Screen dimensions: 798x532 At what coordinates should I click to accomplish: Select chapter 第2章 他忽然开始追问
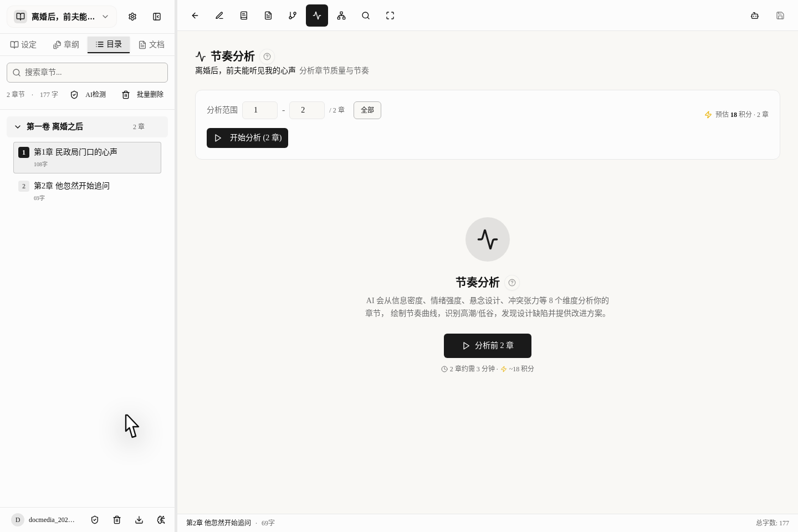click(x=72, y=186)
